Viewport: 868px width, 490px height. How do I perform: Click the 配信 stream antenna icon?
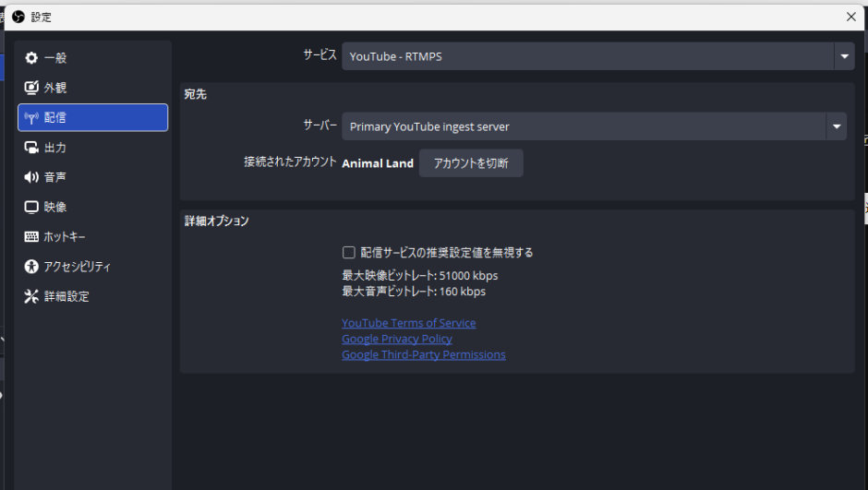point(31,117)
